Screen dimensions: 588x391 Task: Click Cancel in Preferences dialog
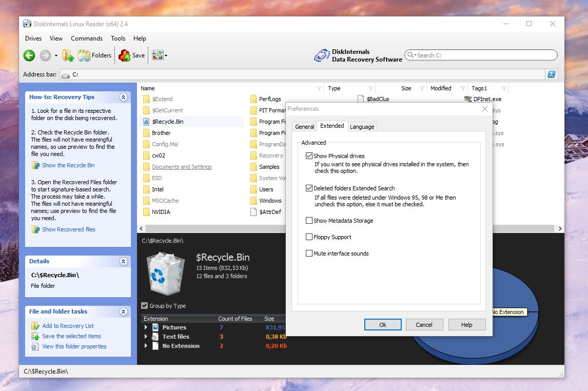coord(424,325)
